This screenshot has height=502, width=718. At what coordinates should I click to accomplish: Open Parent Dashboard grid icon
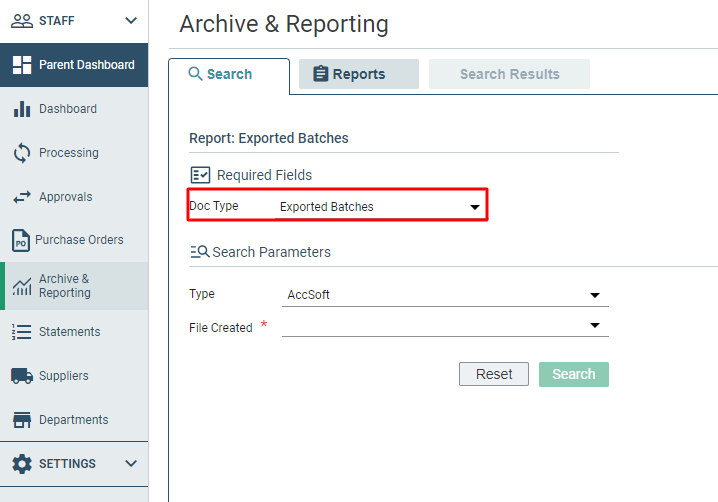coord(22,65)
